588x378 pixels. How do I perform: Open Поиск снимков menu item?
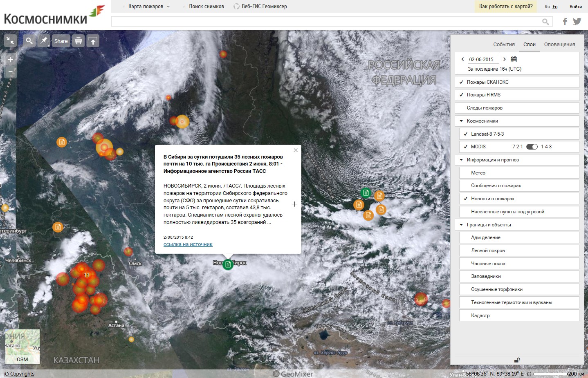point(206,6)
